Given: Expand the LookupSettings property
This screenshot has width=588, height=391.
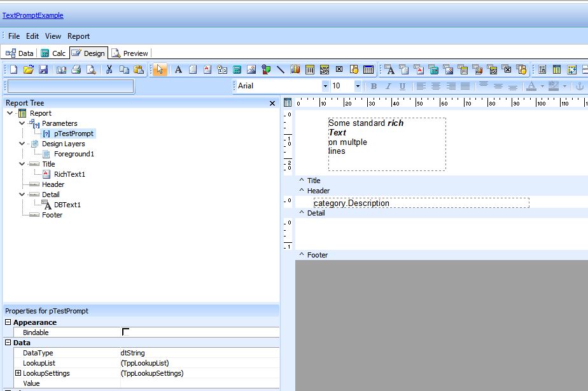Looking at the screenshot, I should pos(18,373).
